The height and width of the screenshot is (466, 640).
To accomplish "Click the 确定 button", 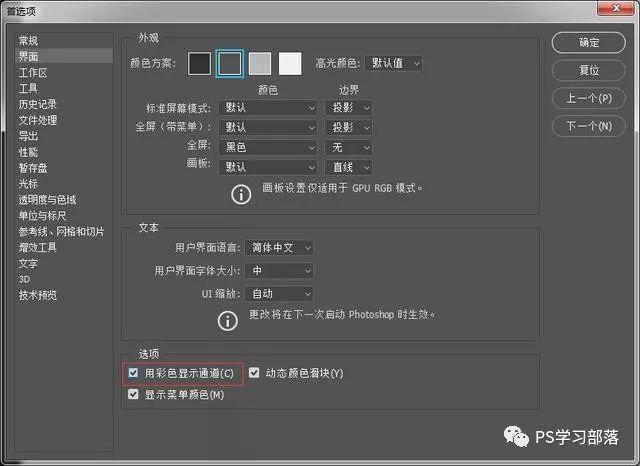I will coord(589,42).
